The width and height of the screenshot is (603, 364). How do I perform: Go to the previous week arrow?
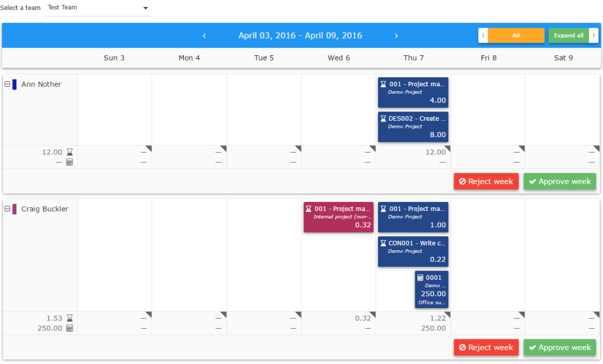click(204, 36)
